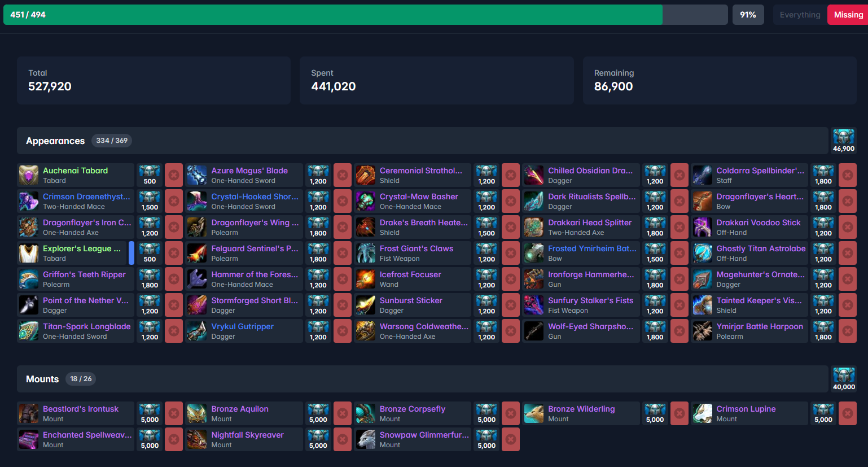Viewport: 868px width, 467px height.
Task: Click the Crystal-Maw Basher icon
Action: click(x=366, y=201)
